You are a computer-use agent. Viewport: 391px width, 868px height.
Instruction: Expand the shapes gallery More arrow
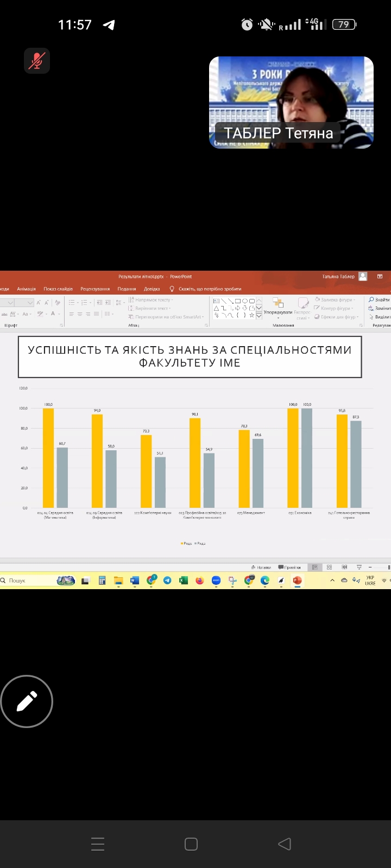click(x=259, y=315)
